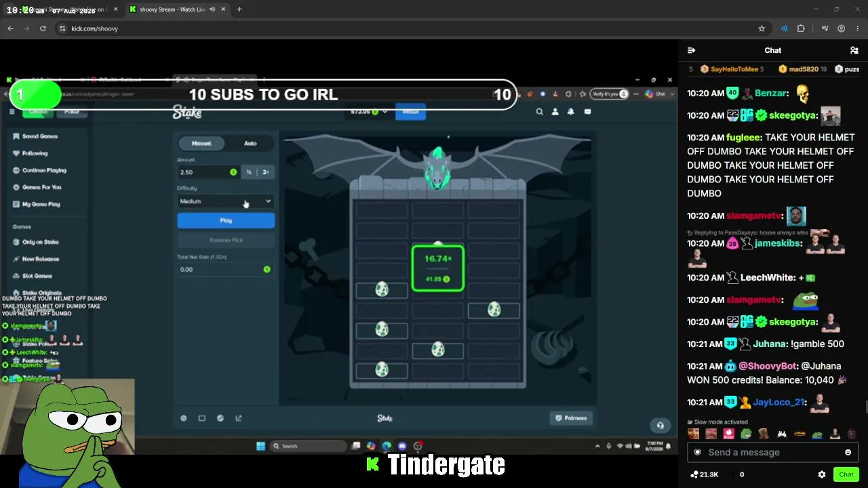Open Stake search magnifier icon
Screen dimensions: 868x488
point(540,112)
